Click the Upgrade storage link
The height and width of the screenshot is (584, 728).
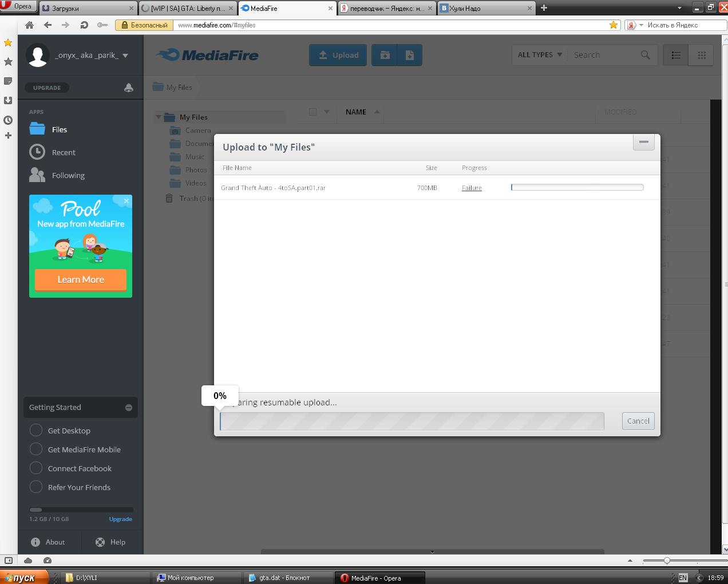tap(121, 519)
